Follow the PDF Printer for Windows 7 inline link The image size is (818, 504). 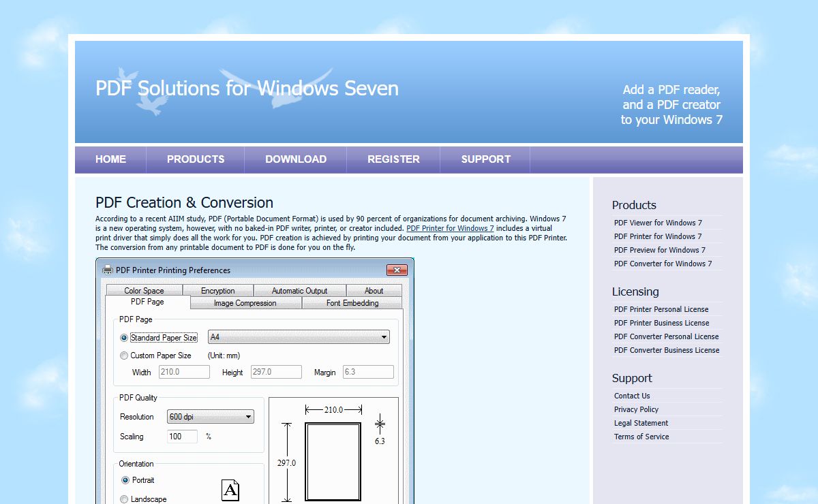450,229
